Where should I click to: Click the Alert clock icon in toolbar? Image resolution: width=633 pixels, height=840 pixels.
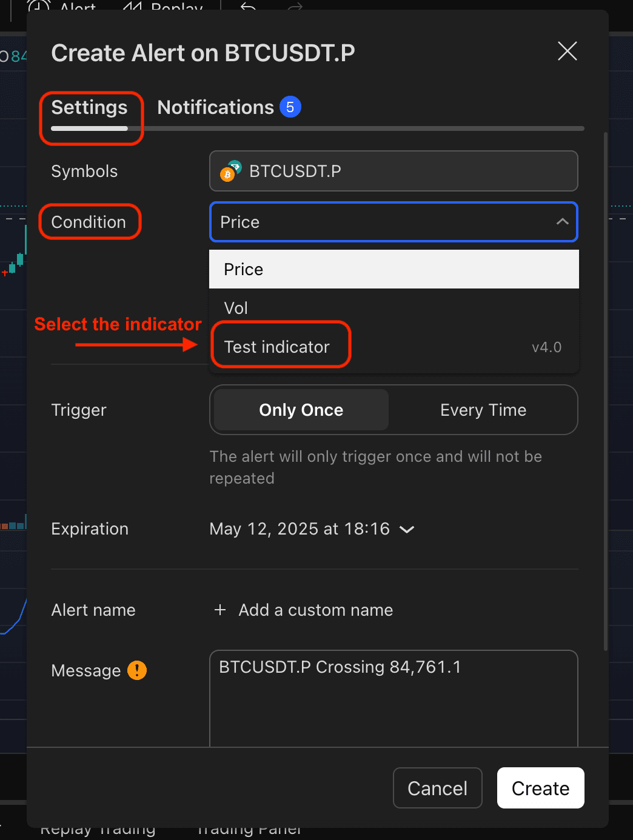39,7
